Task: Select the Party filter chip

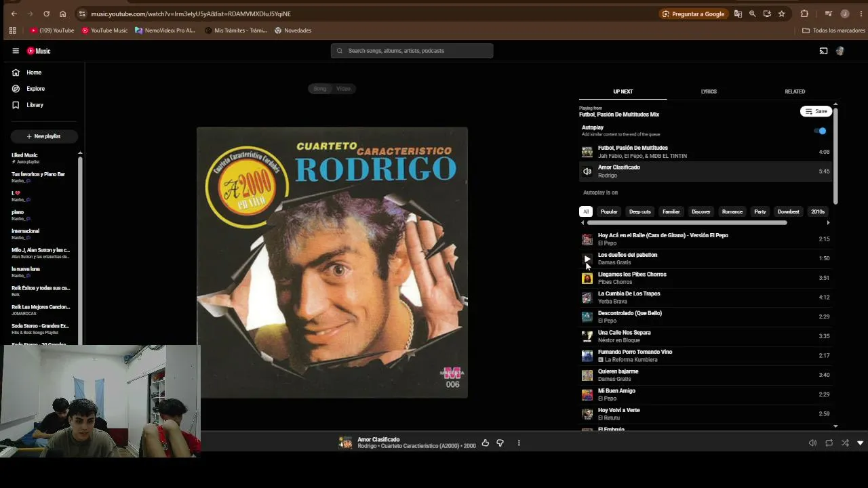Action: (x=760, y=211)
